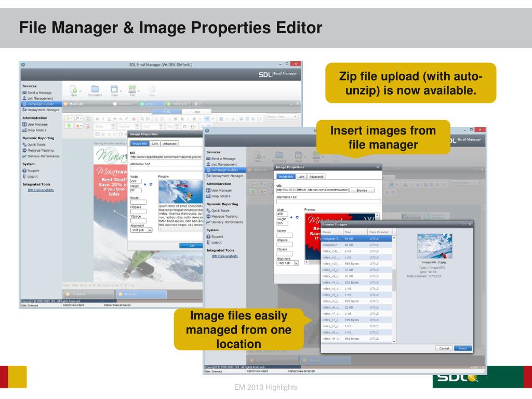Switch to Link tab in front window dialog
Screen dimensions: 532x399
click(301, 177)
